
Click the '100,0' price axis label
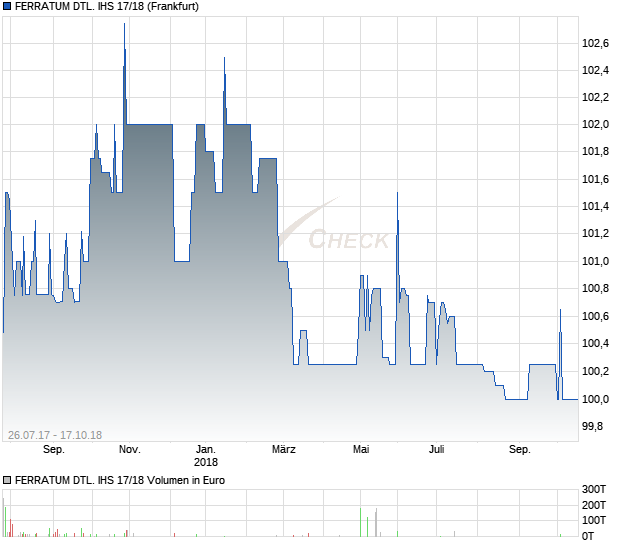pos(595,399)
